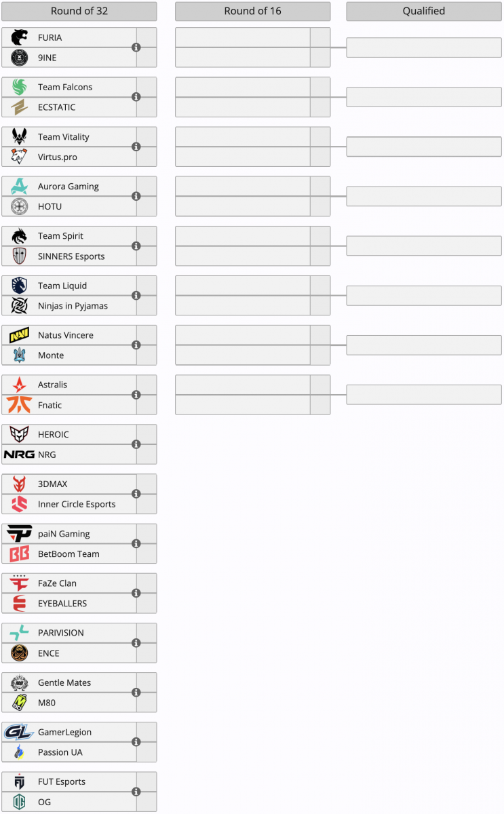Click the NRG logo icon
The image size is (504, 814).
19,454
